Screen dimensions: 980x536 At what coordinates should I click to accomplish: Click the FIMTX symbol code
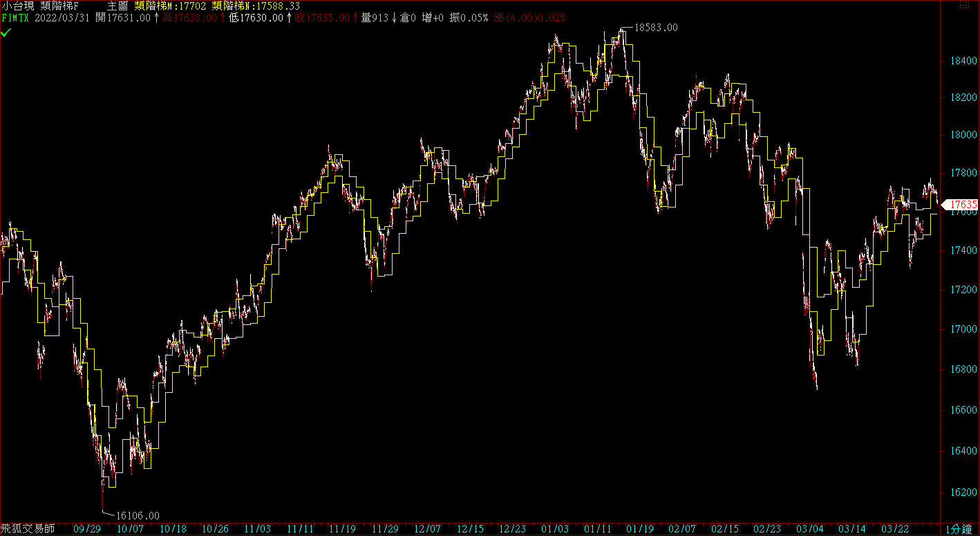tap(15, 17)
